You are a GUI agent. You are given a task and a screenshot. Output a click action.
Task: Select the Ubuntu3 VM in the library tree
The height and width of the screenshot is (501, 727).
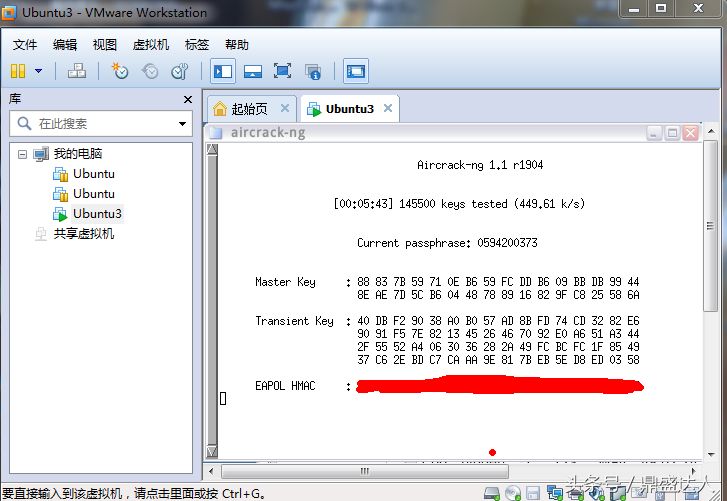[x=97, y=214]
